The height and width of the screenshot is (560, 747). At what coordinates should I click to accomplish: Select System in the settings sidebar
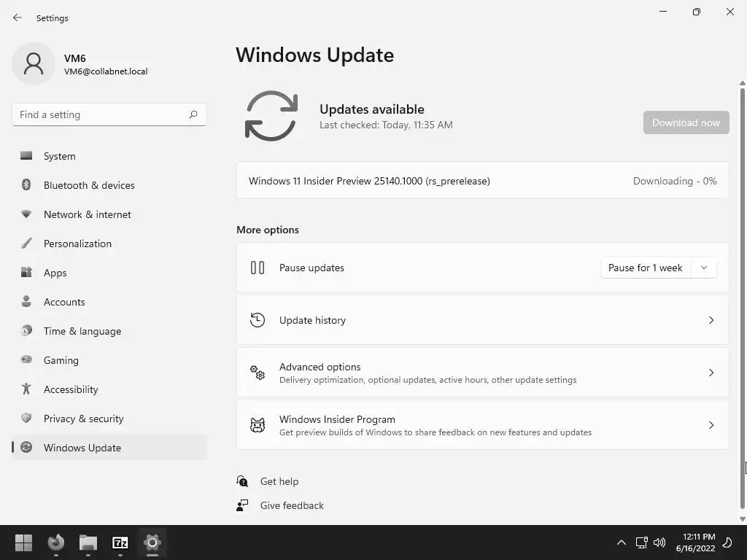coord(109,156)
